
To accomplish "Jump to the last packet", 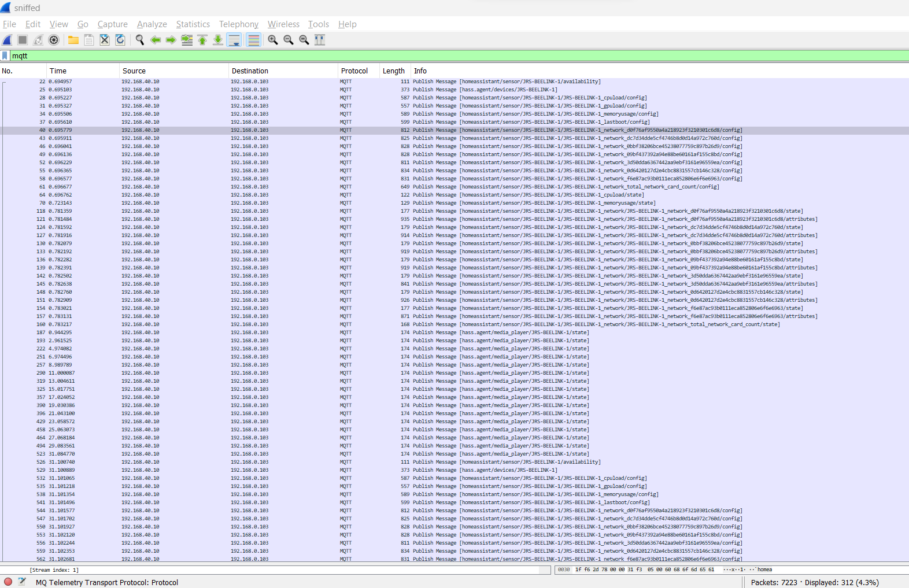I will (x=218, y=40).
